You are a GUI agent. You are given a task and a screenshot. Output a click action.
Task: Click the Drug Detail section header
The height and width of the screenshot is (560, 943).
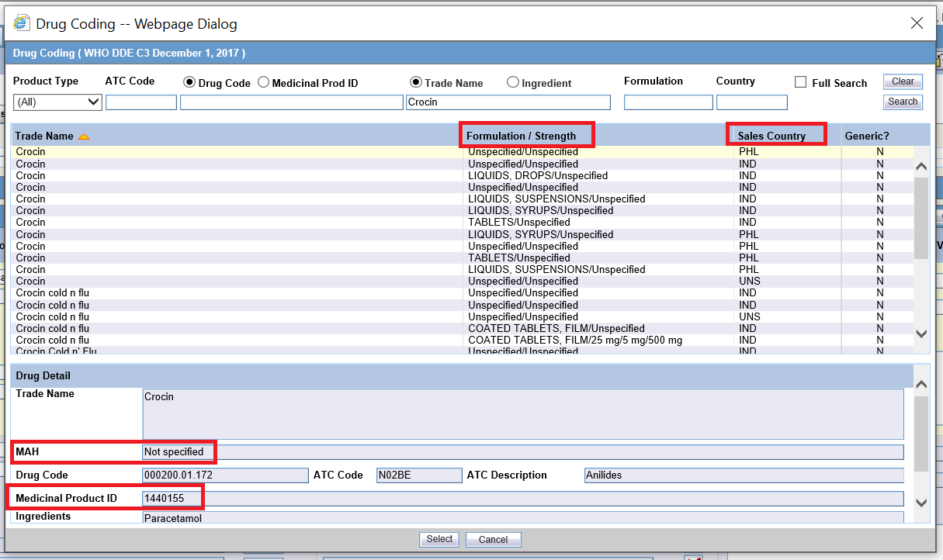coord(462,376)
